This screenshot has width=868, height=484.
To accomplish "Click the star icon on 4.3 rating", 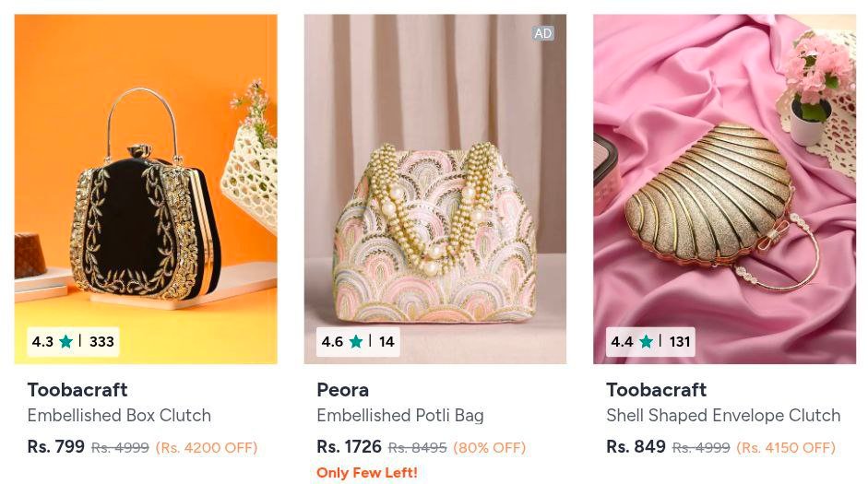I will point(65,342).
